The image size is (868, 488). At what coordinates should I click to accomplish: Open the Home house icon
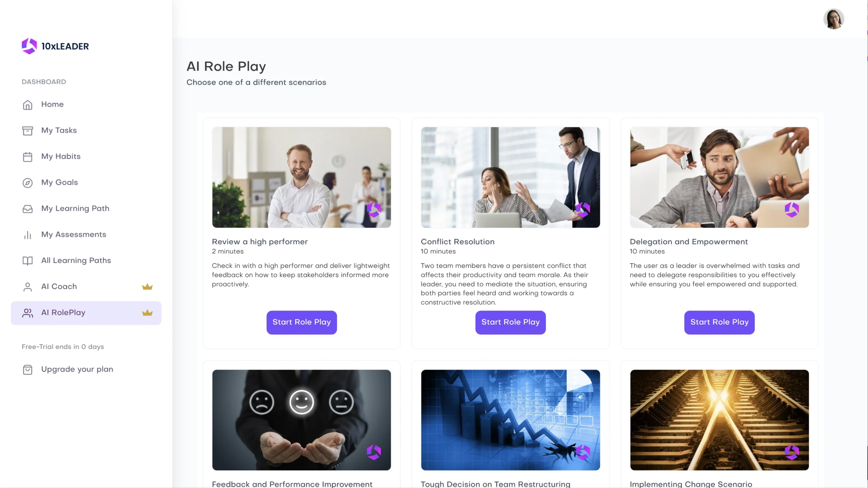click(27, 105)
